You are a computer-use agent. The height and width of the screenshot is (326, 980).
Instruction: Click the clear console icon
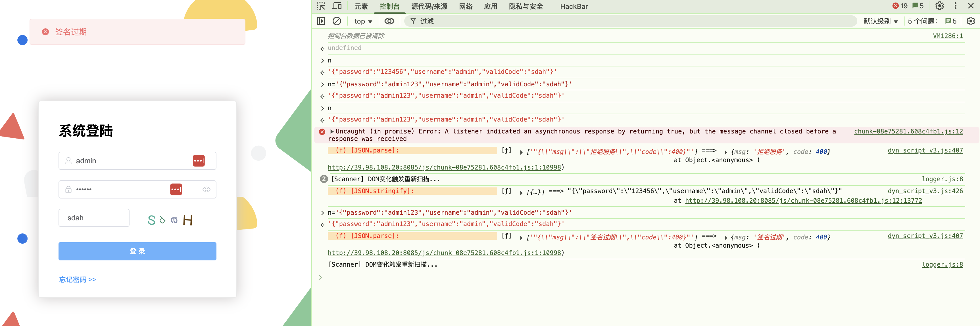(x=337, y=21)
